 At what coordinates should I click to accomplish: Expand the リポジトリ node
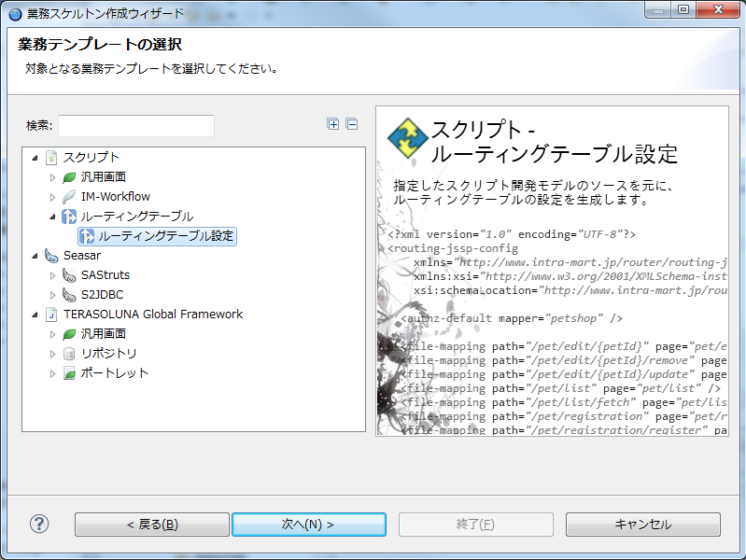[x=53, y=354]
